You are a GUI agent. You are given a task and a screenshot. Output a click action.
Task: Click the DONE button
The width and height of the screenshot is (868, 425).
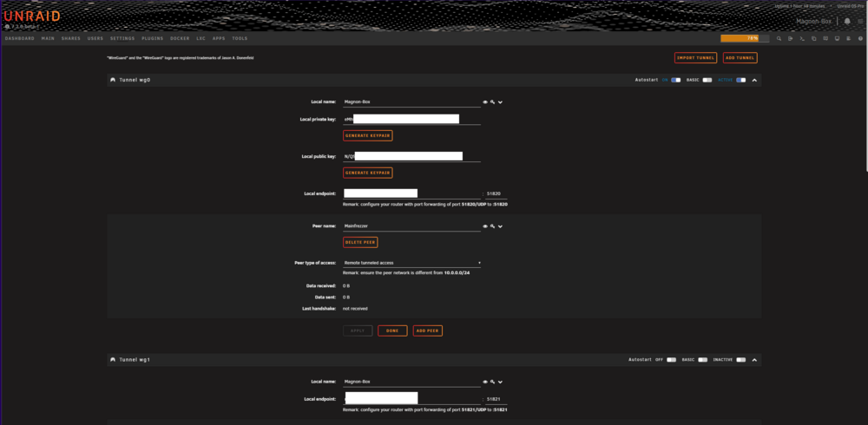392,330
